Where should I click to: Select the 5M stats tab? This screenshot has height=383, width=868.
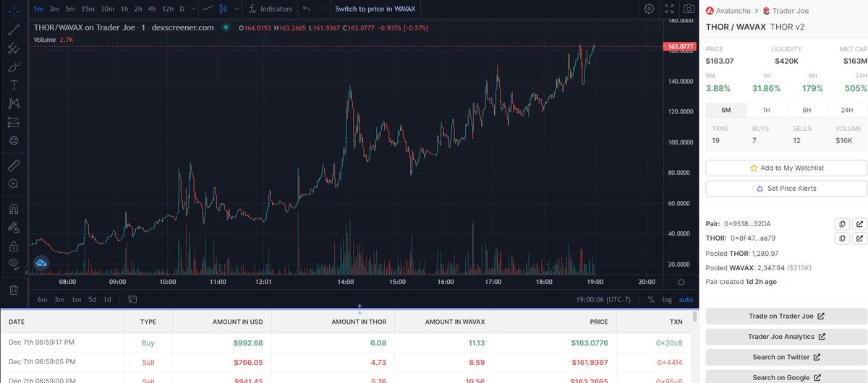point(726,110)
